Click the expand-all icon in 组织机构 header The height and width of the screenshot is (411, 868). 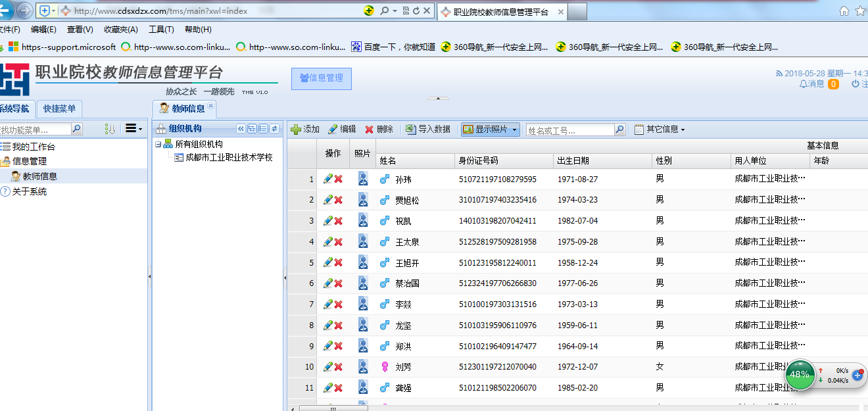[x=252, y=129]
